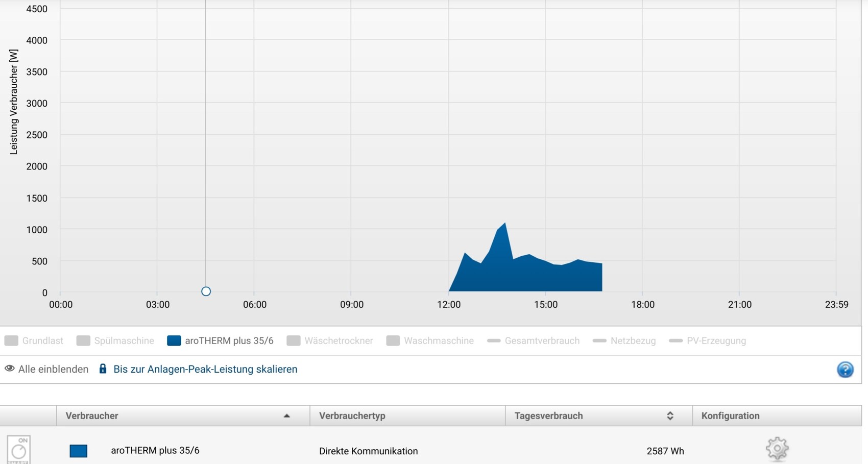This screenshot has height=464, width=868.
Task: Sort by Verbraucher using the arrow
Action: tap(286, 416)
